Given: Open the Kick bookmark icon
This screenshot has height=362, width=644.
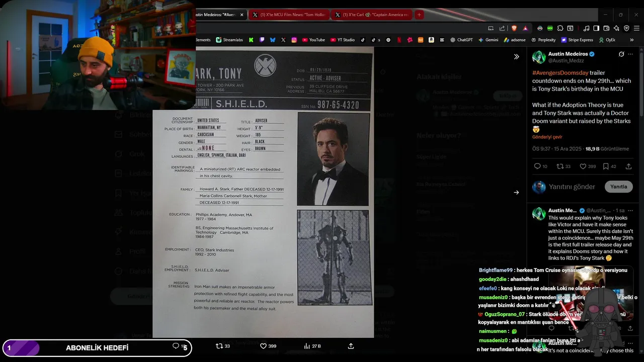Looking at the screenshot, I should point(251,40).
